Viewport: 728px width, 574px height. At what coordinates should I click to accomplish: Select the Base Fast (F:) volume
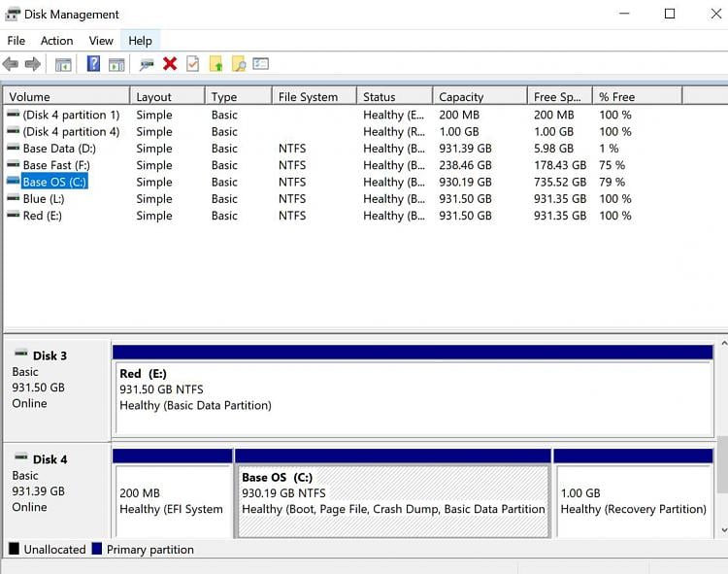(x=56, y=165)
